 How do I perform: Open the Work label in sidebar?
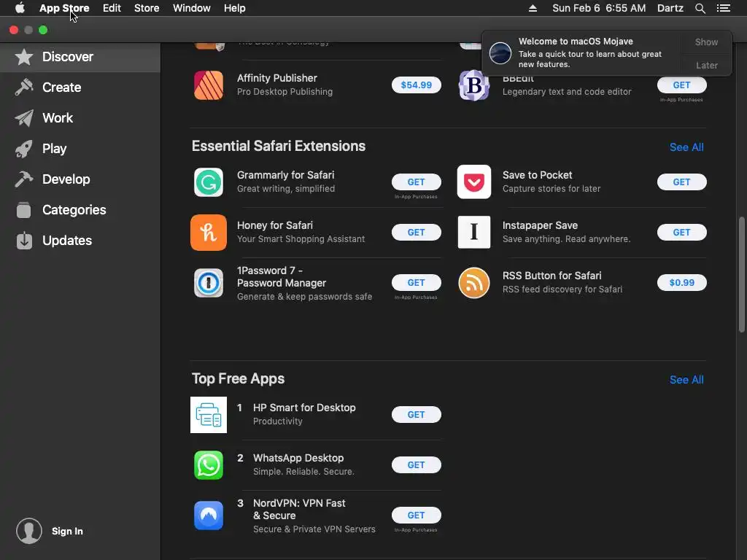point(58,118)
